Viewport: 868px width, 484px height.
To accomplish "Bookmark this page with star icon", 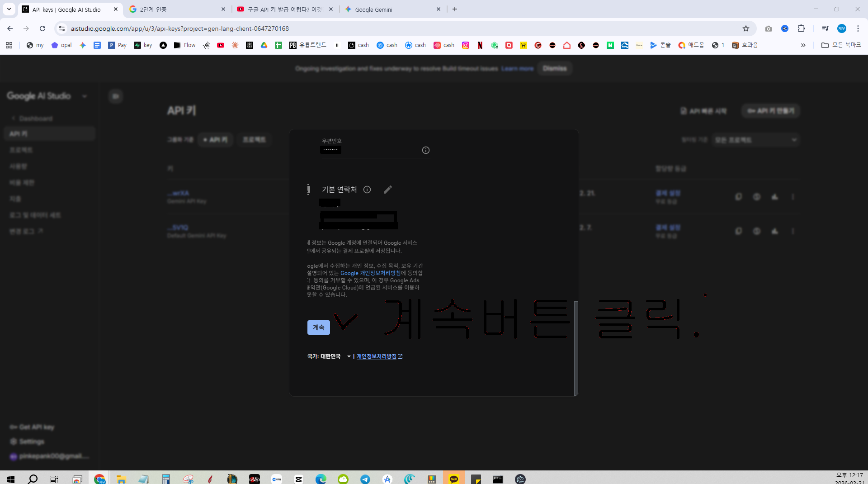I will (746, 28).
